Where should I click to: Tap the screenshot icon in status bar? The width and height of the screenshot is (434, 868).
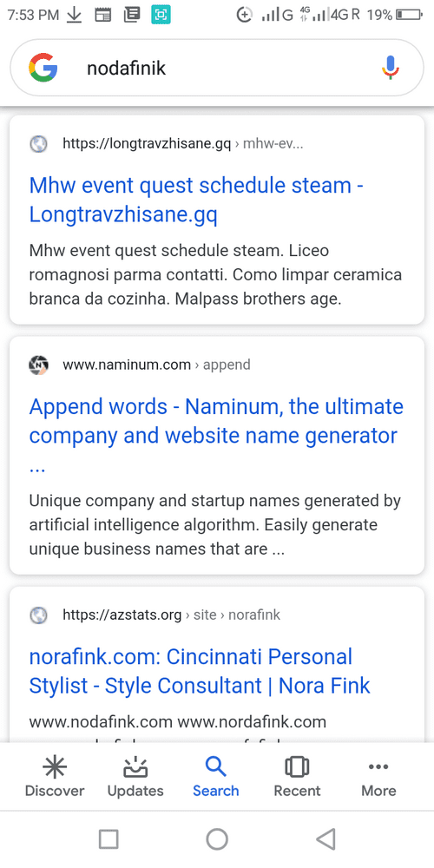161,15
